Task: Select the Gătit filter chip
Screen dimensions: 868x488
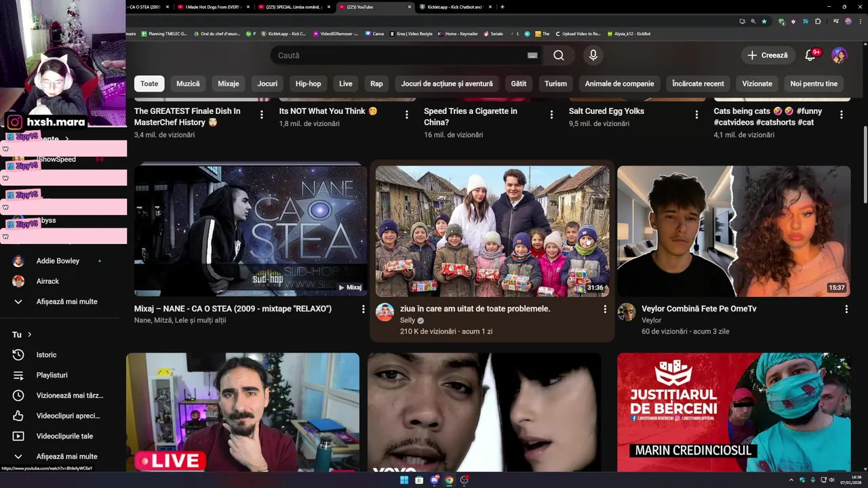Action: pyautogui.click(x=519, y=83)
